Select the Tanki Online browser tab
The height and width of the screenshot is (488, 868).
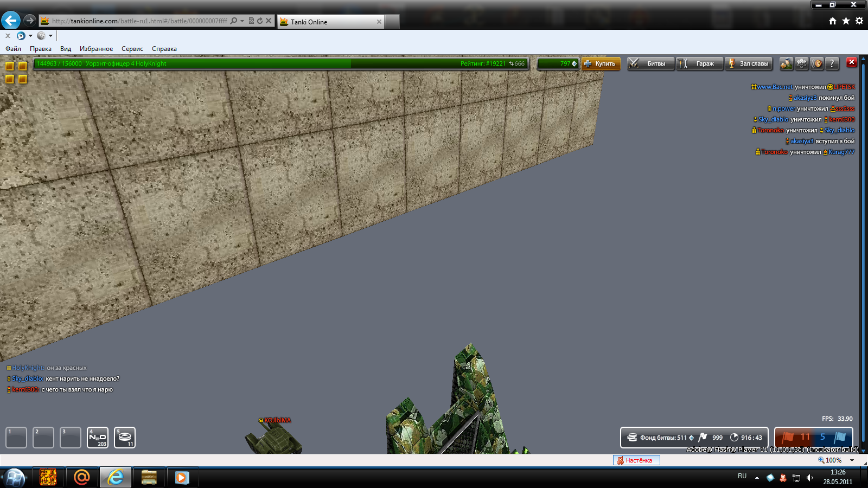330,22
